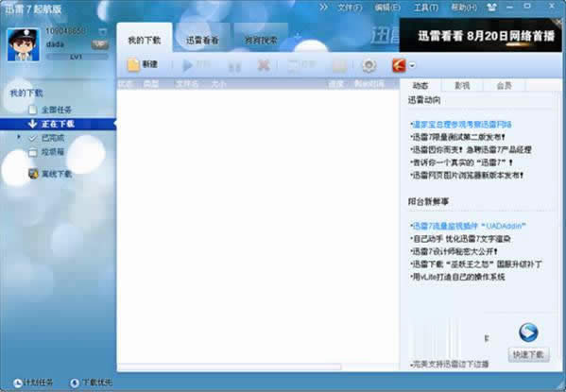Click the 进度 column header
Image resolution: width=566 pixels, height=392 pixels.
[335, 84]
